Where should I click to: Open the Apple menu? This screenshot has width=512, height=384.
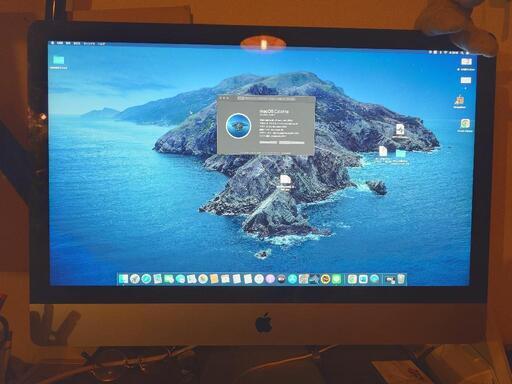pyautogui.click(x=52, y=43)
